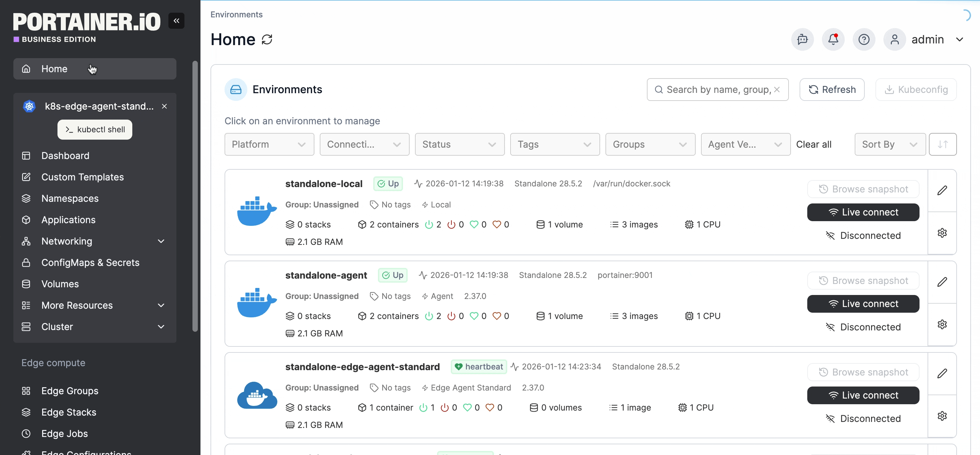The width and height of the screenshot is (980, 455).
Task: Open settings gear for standalone-agent environment
Action: pos(942,324)
